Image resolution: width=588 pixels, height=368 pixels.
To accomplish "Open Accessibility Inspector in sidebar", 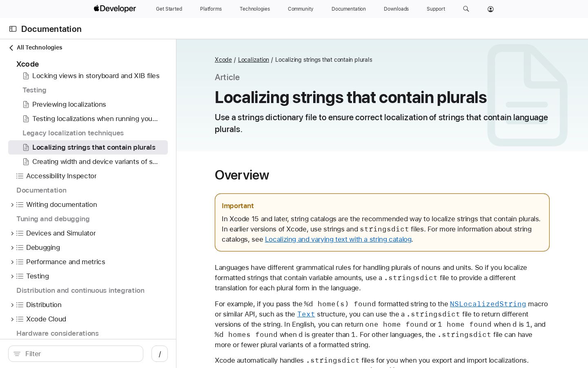I will pos(61,176).
